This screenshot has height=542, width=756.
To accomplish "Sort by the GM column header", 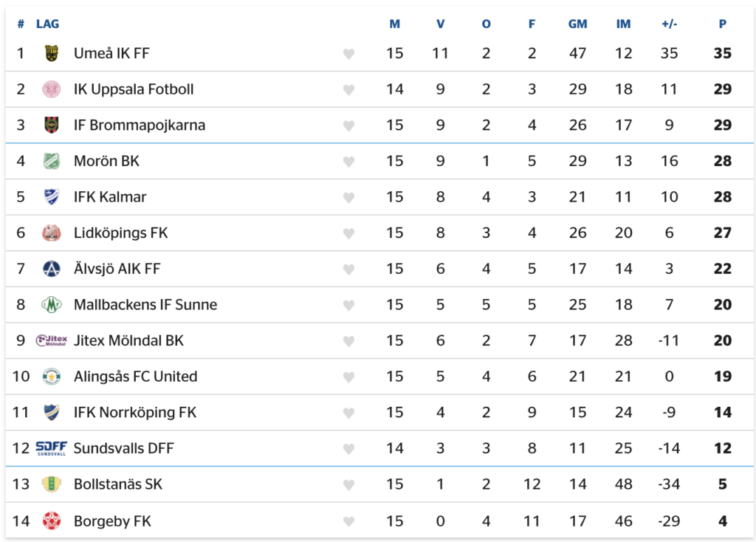I will pyautogui.click(x=577, y=24).
